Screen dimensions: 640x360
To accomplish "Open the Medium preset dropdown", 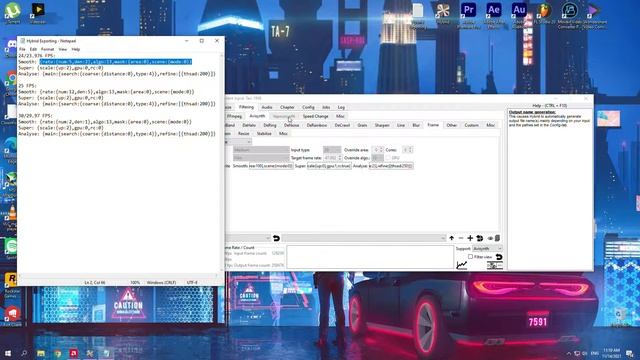I will coord(261,150).
